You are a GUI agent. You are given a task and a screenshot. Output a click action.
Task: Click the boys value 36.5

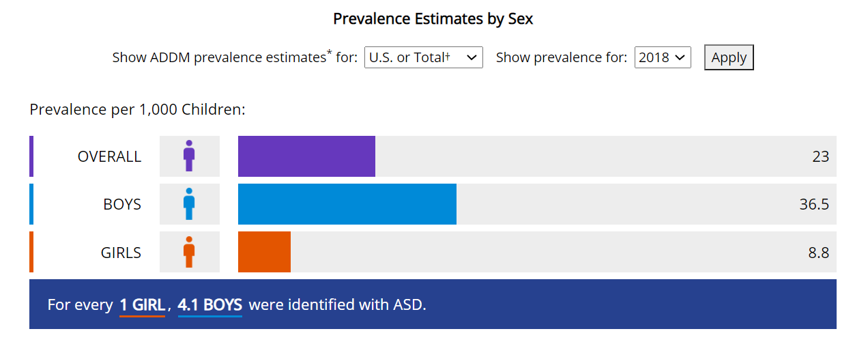coord(814,204)
